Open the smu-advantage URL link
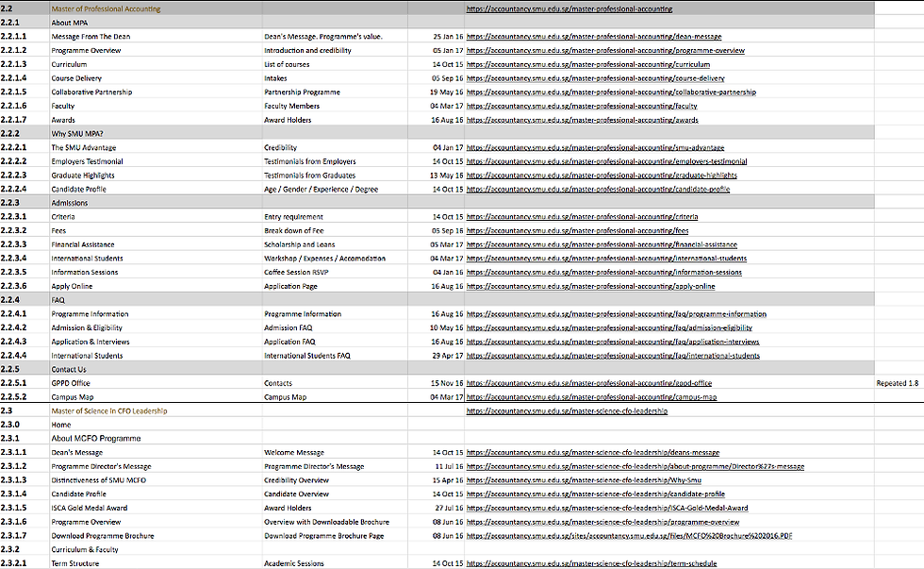Viewport: 924px width, 569px height. 595,147
